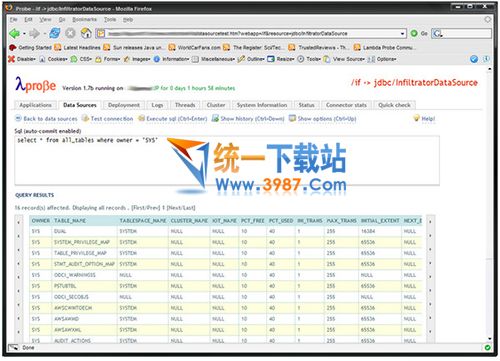
Task: Open the Disable dropdown in developer toolbar
Action: click(22, 59)
